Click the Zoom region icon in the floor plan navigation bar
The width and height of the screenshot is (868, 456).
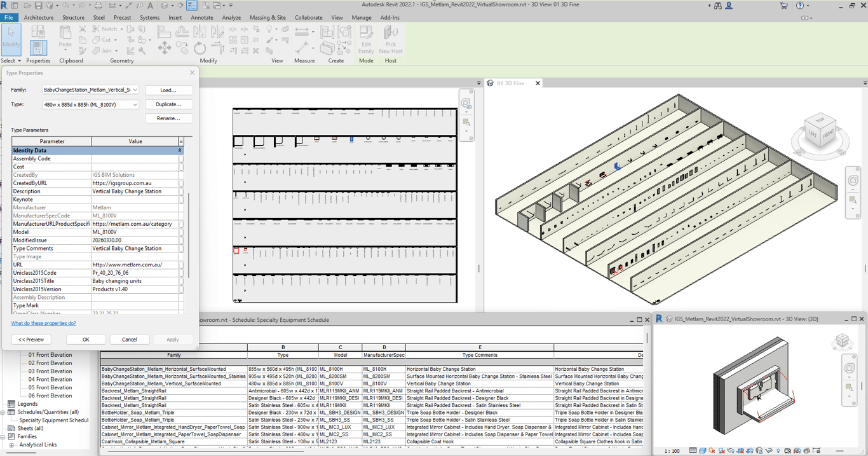click(x=467, y=122)
